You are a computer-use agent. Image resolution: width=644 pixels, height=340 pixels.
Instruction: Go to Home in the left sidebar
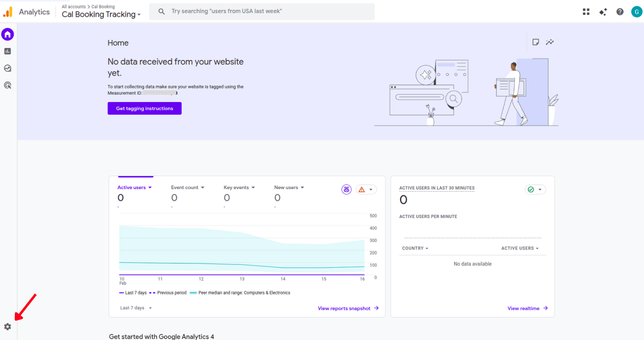point(8,34)
